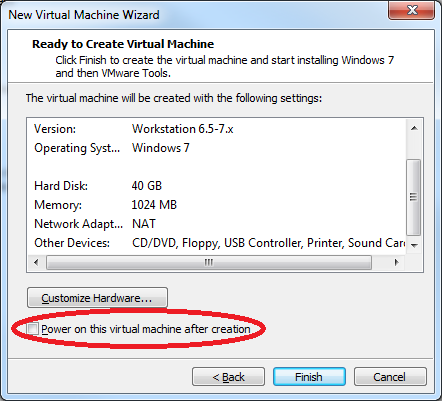Go back with the Back button
This screenshot has height=401, width=442.
point(228,377)
